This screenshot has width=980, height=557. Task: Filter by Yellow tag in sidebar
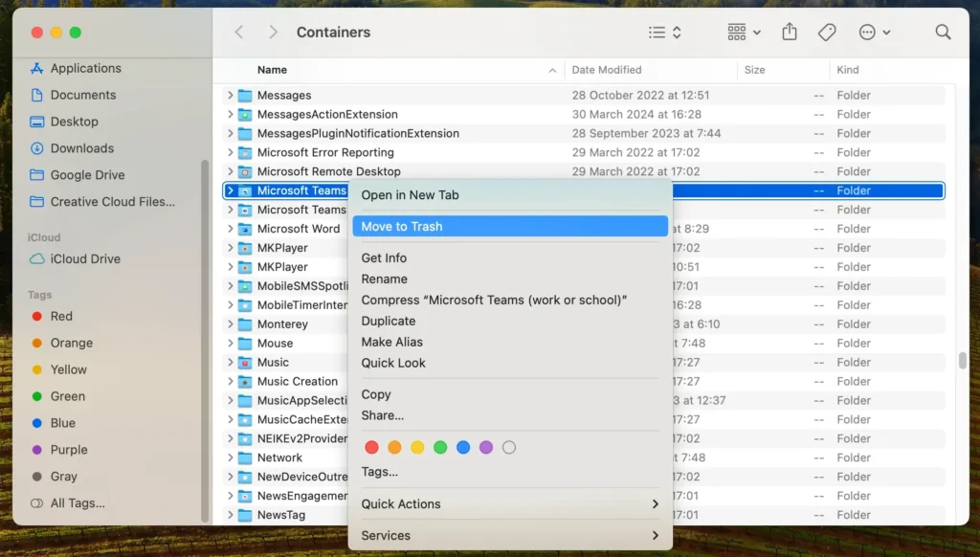[x=58, y=369]
